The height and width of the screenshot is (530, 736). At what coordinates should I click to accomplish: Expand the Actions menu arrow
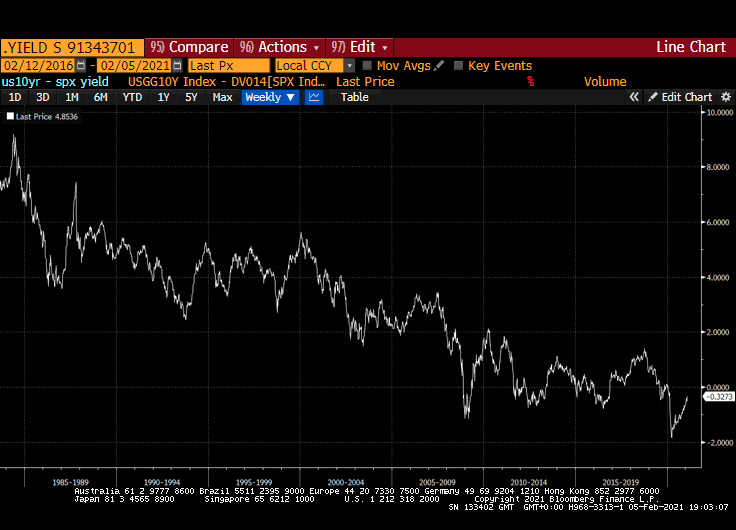tap(316, 48)
